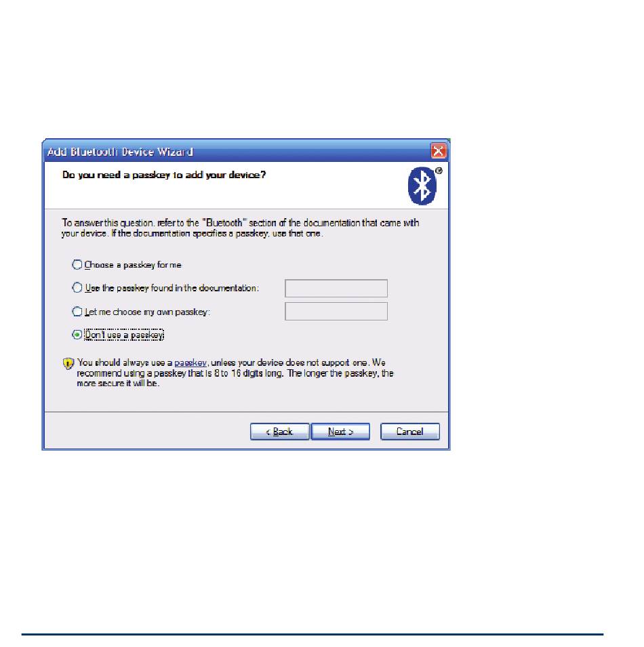The width and height of the screenshot is (644, 647).
Task: Click the horizontal separator above the buttons
Action: pos(246,412)
